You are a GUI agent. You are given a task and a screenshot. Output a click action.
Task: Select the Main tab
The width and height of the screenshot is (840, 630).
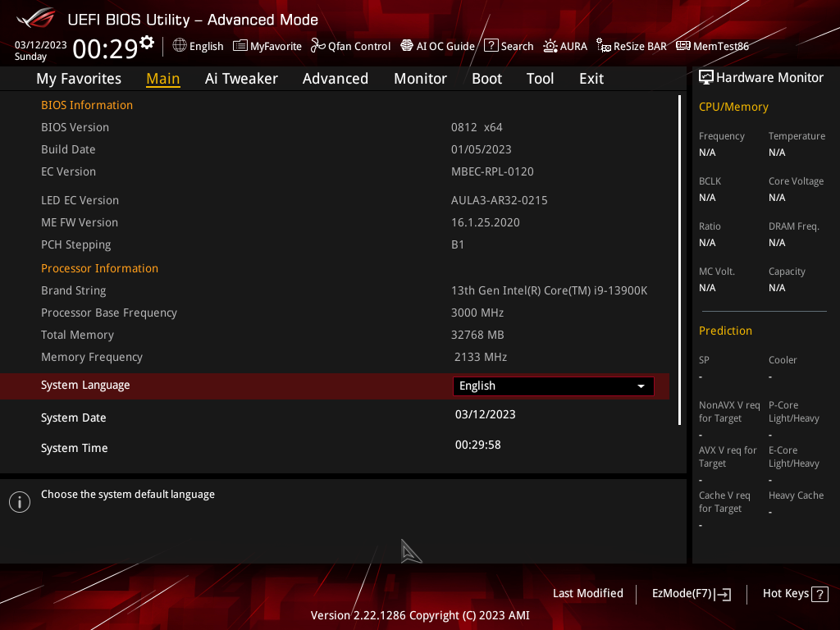pos(163,79)
